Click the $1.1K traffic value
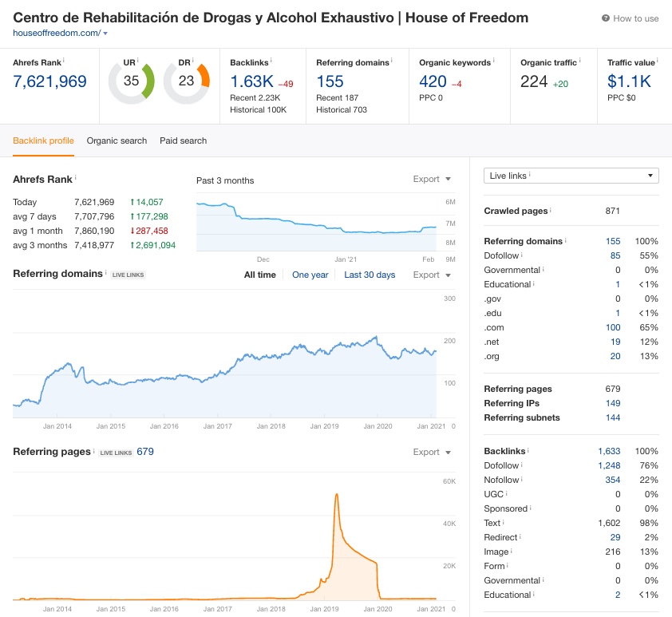 coord(629,81)
